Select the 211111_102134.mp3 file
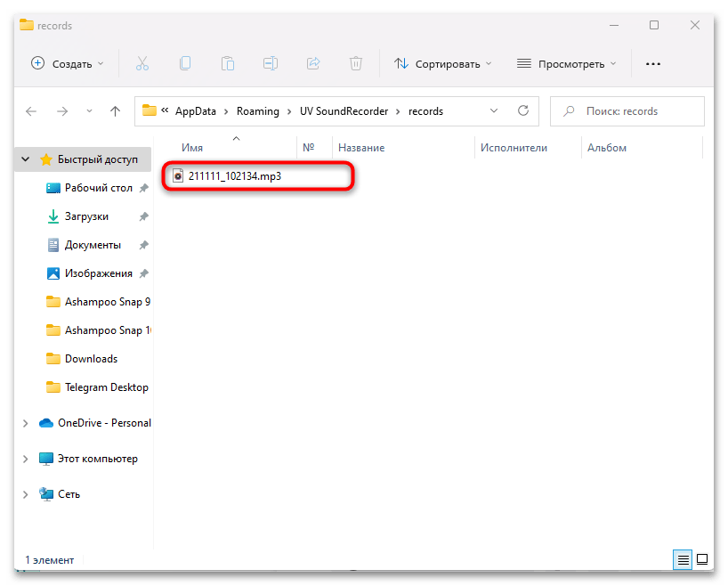 pyautogui.click(x=234, y=176)
